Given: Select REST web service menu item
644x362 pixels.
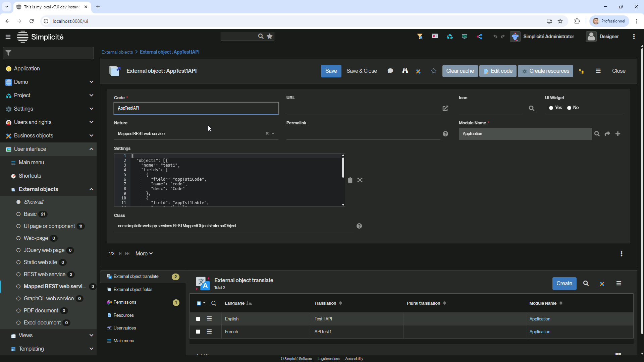Looking at the screenshot, I should pyautogui.click(x=44, y=274).
